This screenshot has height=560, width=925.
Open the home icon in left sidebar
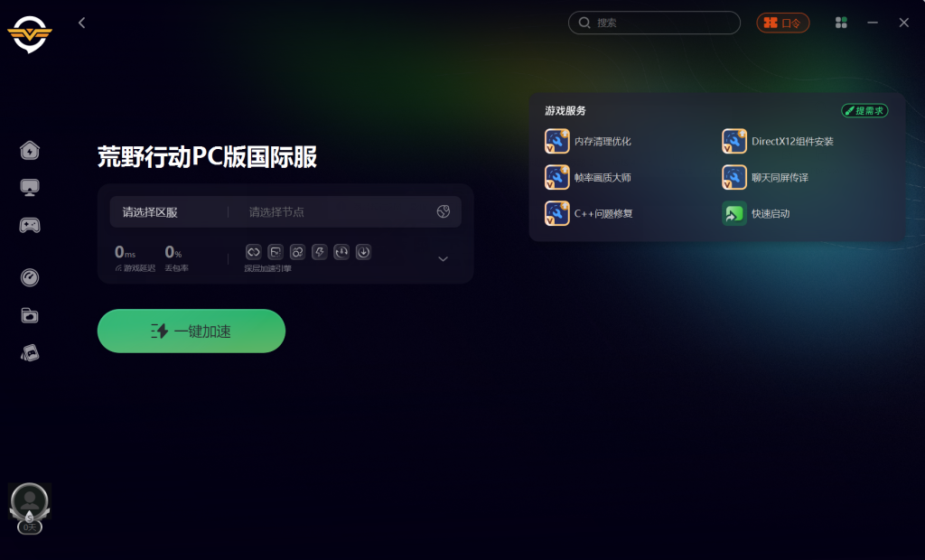30,151
